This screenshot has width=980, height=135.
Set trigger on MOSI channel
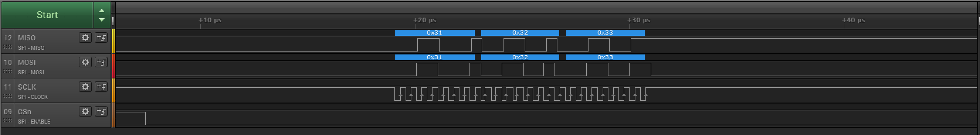[x=101, y=62]
